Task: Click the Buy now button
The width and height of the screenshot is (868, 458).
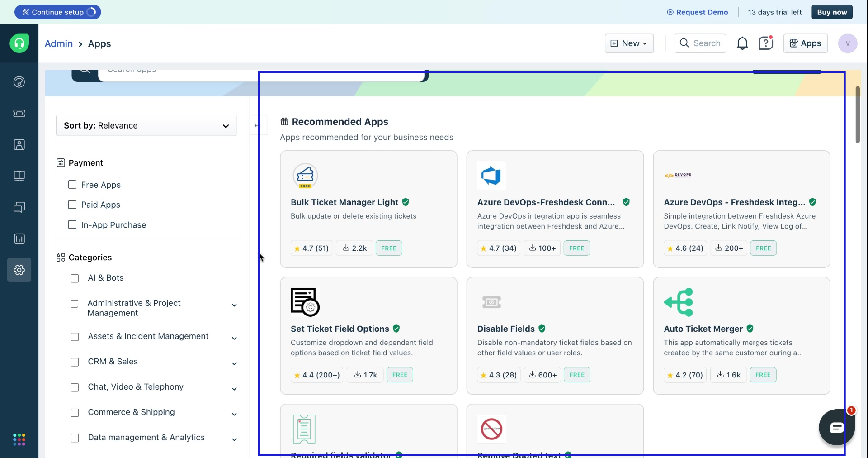Action: (x=832, y=12)
